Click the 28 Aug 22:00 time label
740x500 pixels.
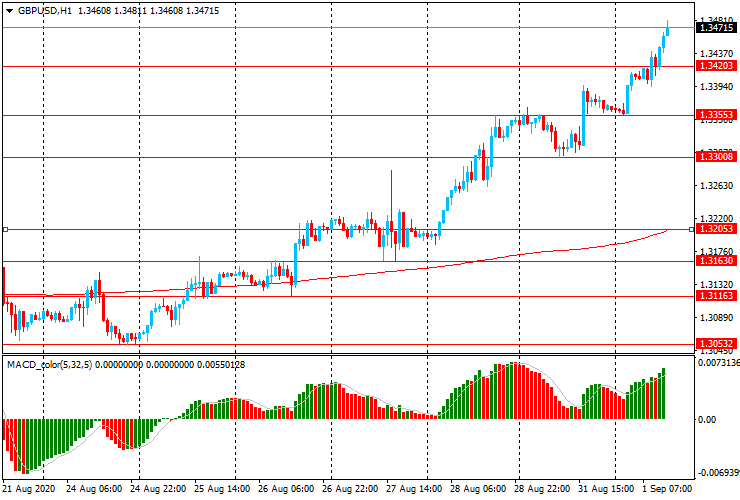click(541, 488)
